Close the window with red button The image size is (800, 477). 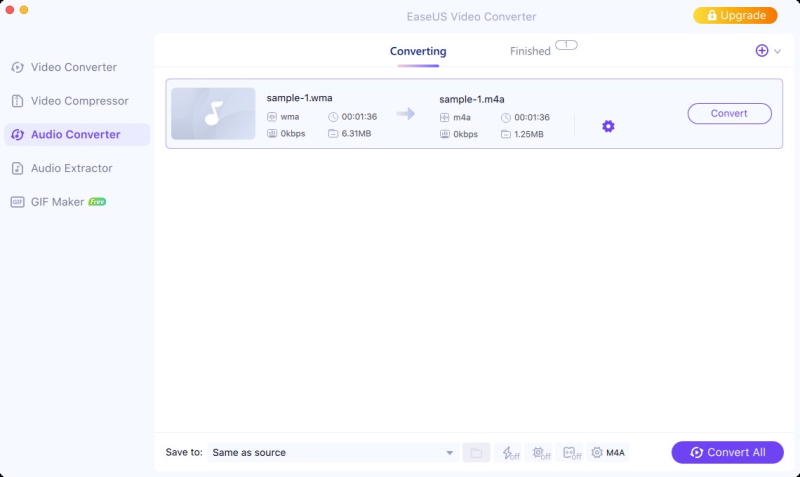10,10
